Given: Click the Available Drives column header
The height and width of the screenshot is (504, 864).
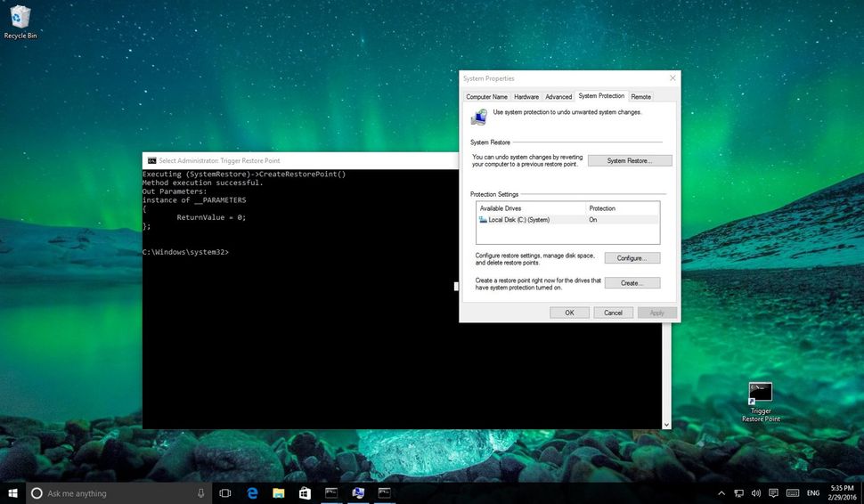Looking at the screenshot, I should (531, 208).
